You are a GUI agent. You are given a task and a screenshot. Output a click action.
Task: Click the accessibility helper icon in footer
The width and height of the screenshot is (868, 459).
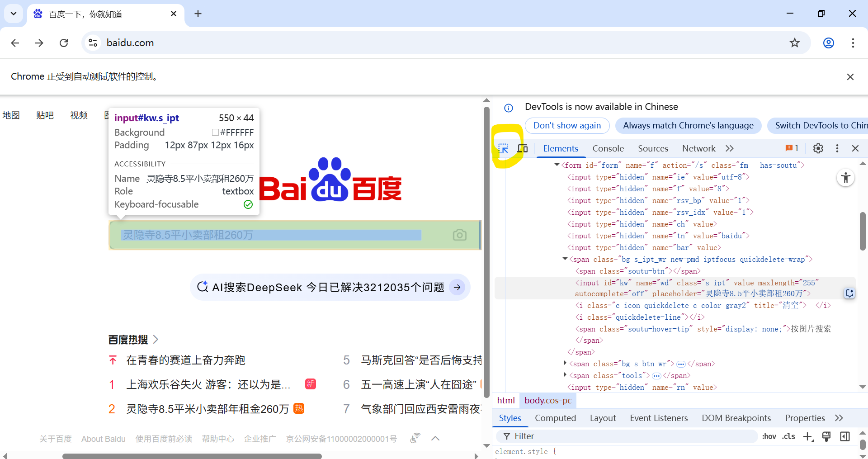[x=415, y=438]
